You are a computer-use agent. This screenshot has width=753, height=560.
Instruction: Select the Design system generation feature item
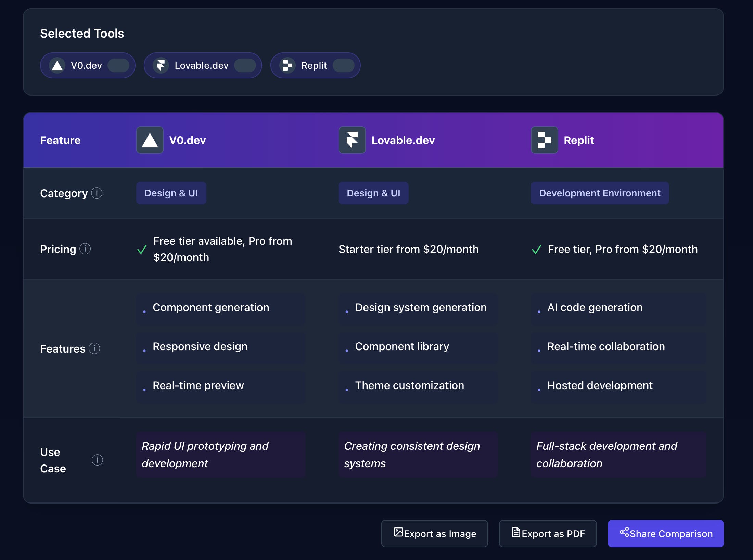(x=418, y=309)
